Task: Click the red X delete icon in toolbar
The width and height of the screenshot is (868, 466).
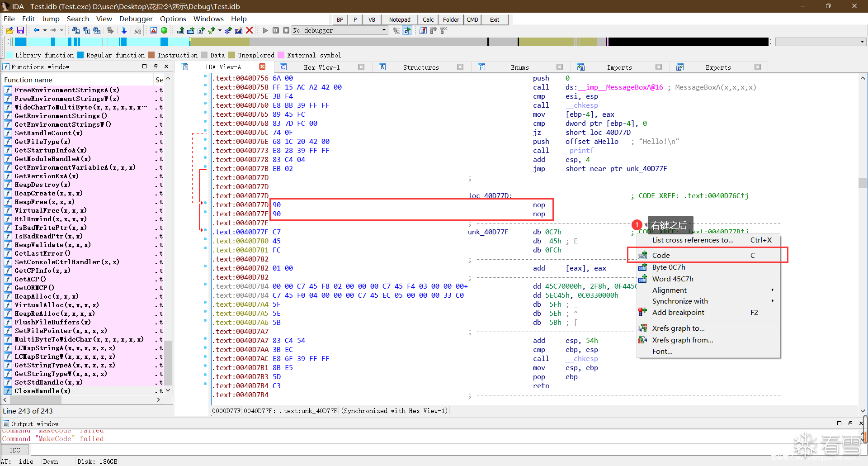Action: tap(249, 30)
